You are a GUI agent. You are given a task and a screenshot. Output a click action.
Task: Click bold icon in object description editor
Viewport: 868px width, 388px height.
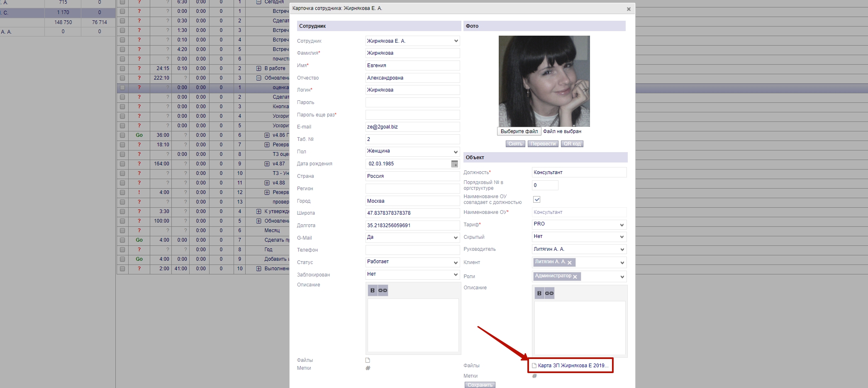click(539, 293)
